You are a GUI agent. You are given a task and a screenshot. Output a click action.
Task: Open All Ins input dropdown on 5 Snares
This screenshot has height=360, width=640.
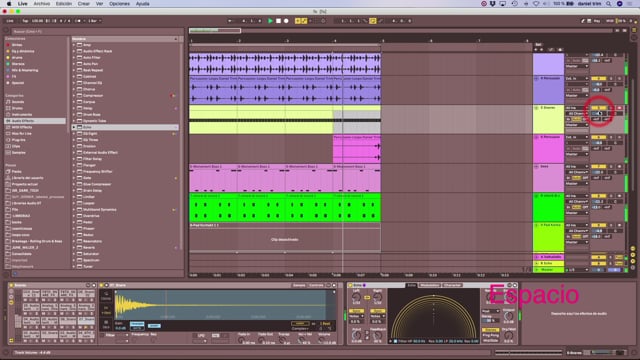click(577, 108)
